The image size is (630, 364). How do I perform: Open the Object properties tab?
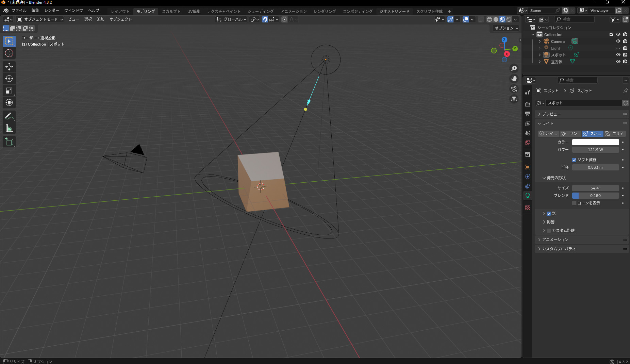(528, 167)
